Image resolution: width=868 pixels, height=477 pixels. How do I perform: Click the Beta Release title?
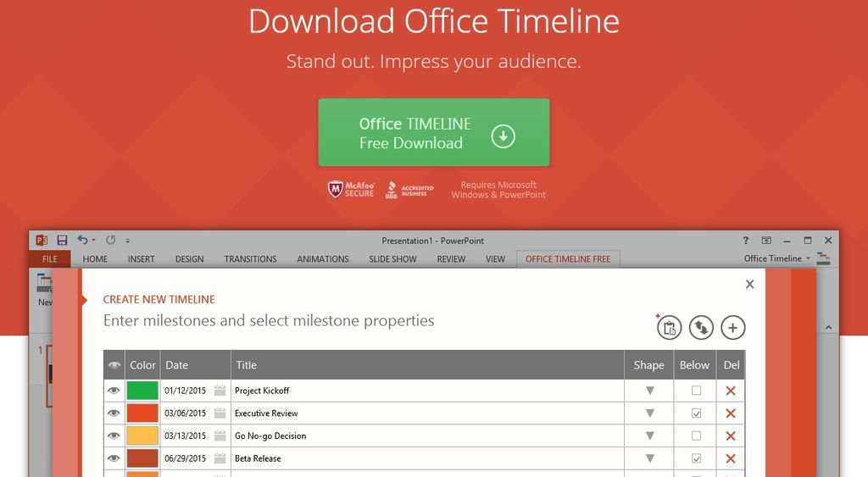point(258,458)
